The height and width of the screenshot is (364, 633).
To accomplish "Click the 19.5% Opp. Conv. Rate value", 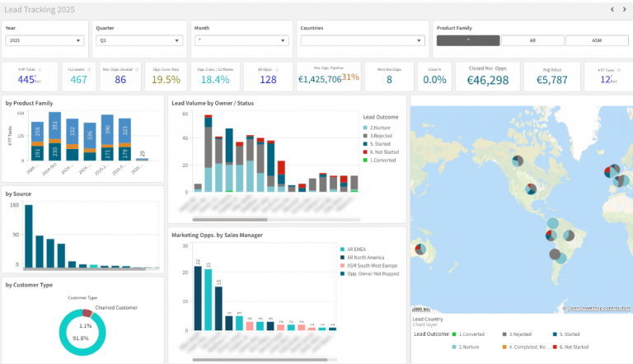I will point(166,80).
